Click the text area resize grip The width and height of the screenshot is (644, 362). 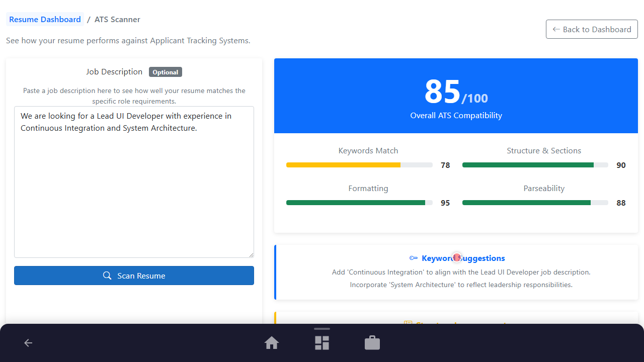point(251,254)
